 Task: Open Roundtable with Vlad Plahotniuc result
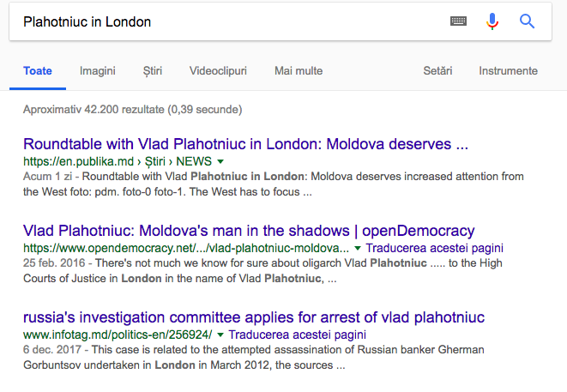click(245, 144)
